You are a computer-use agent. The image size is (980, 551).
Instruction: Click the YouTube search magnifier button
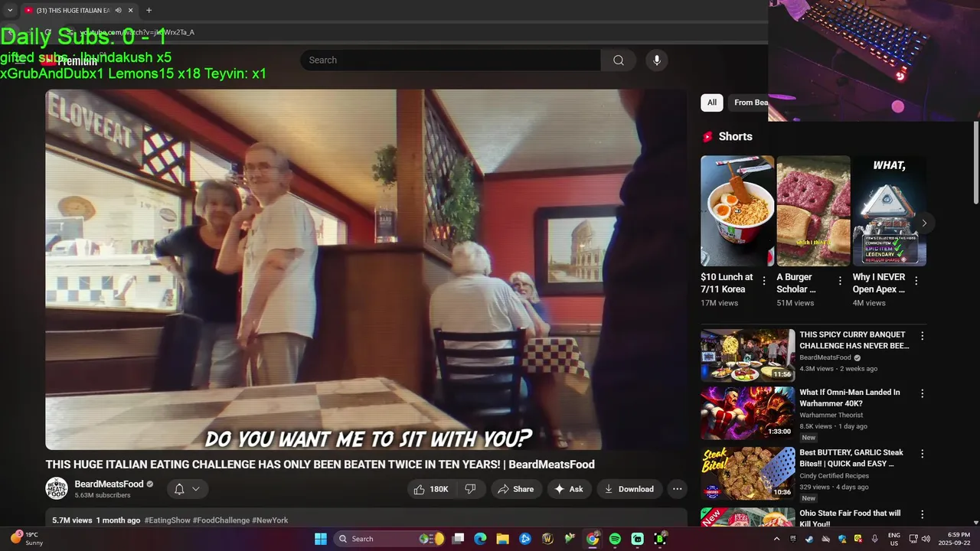[x=619, y=60]
